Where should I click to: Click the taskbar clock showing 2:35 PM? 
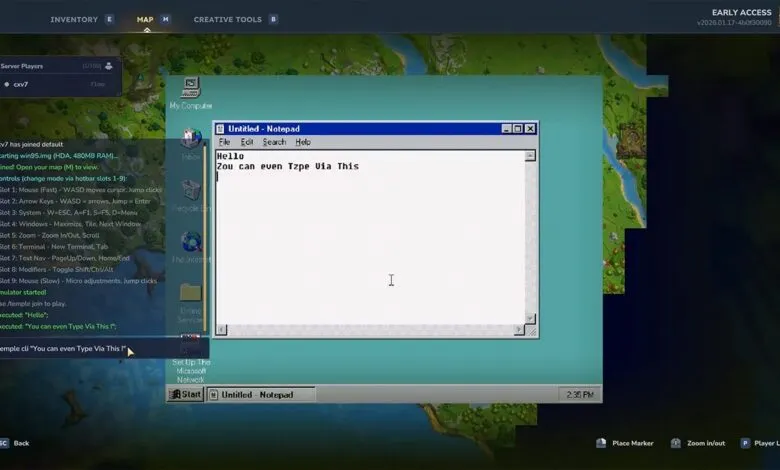tap(580, 394)
